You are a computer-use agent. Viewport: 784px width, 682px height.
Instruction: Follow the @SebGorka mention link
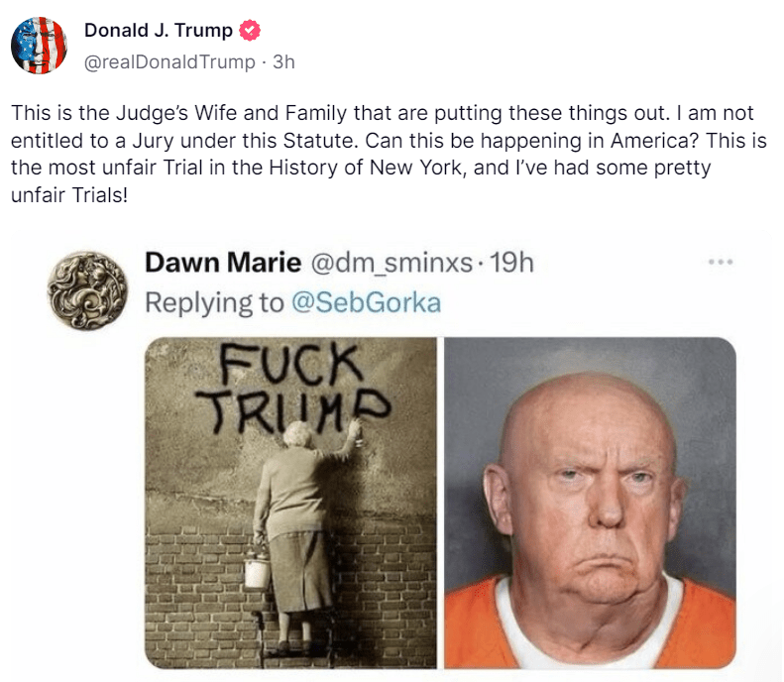366,302
